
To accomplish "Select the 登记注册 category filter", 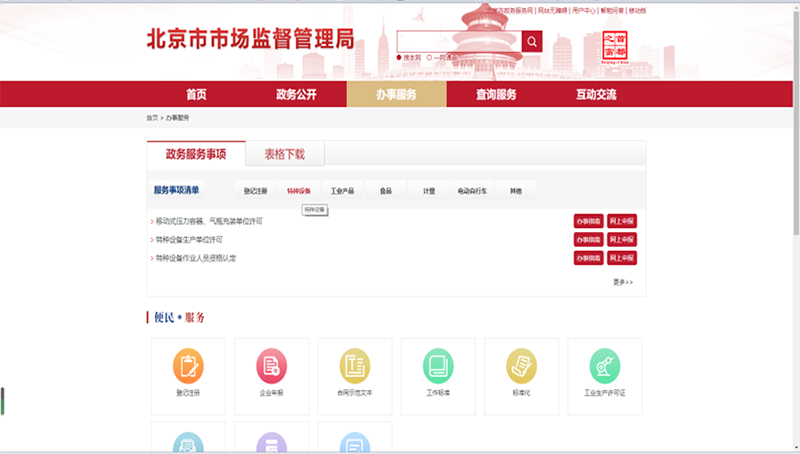I will pos(255,191).
